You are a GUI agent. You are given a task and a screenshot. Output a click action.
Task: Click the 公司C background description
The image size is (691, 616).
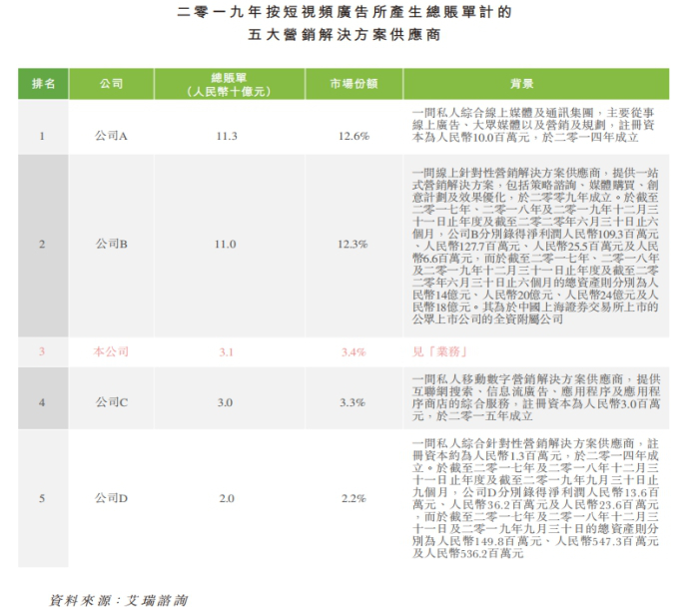click(536, 397)
